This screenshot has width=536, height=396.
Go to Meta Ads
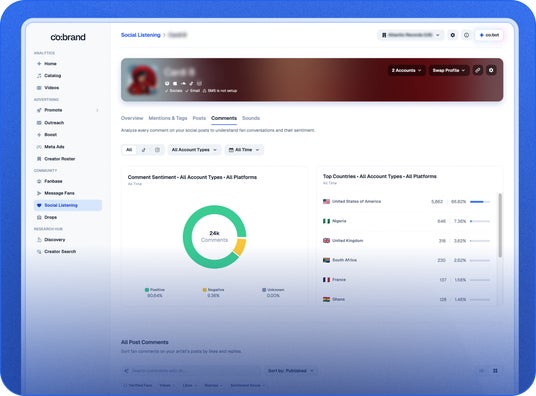[54, 147]
